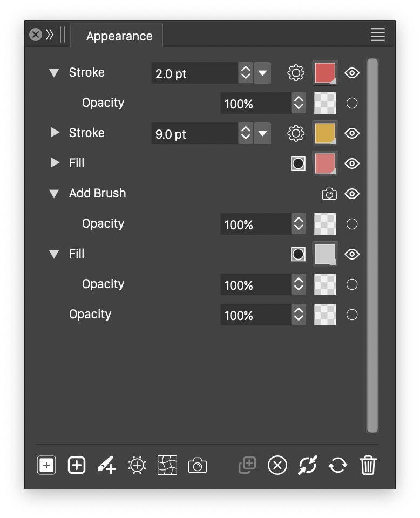Expand the 9.0 pt Stroke section
The width and height of the screenshot is (420, 518).
[x=55, y=133]
